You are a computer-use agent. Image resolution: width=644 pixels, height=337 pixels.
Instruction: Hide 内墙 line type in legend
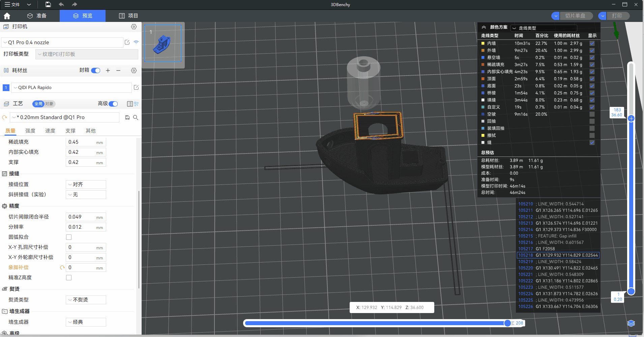[x=592, y=44]
